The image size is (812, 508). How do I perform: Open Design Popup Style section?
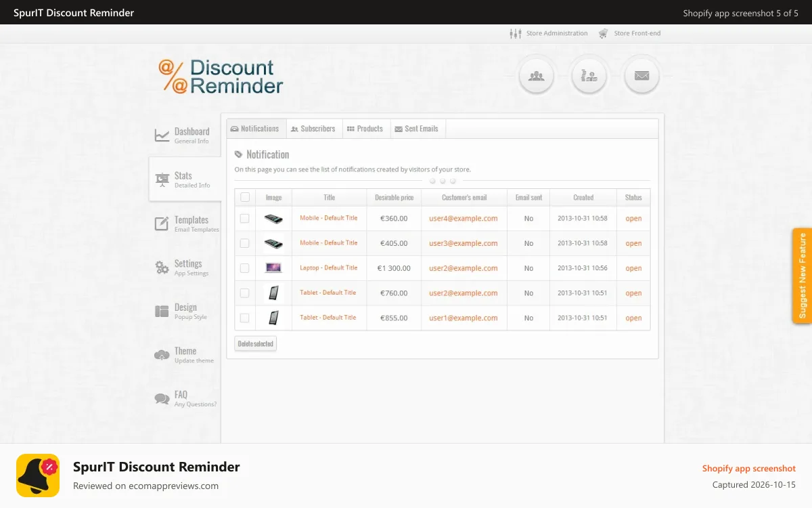click(185, 311)
